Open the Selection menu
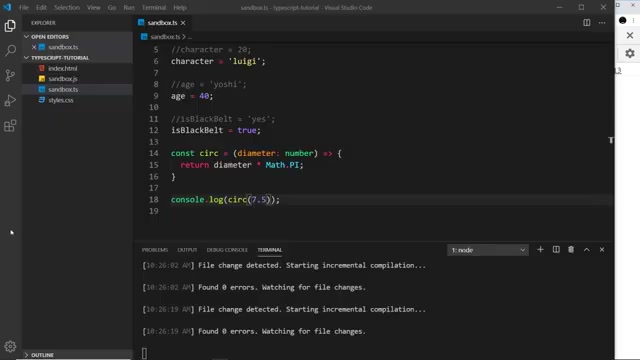Image resolution: width=640 pixels, height=360 pixels. [67, 7]
